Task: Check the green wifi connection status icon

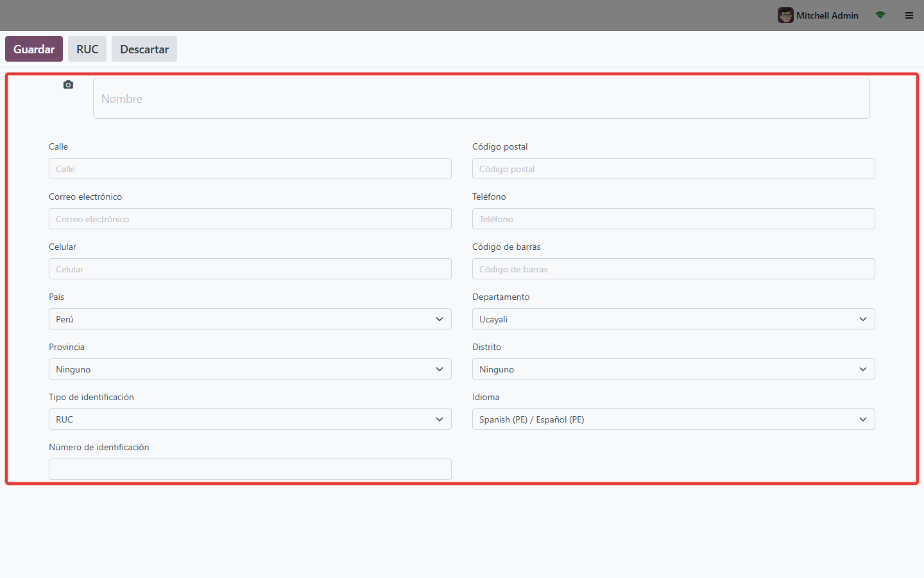Action: (880, 15)
